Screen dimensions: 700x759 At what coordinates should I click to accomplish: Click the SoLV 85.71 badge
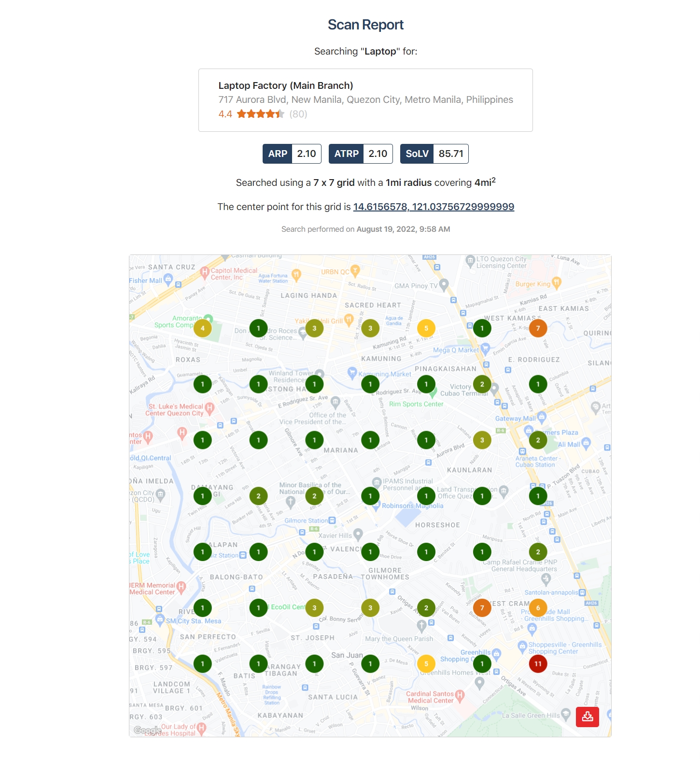click(434, 154)
